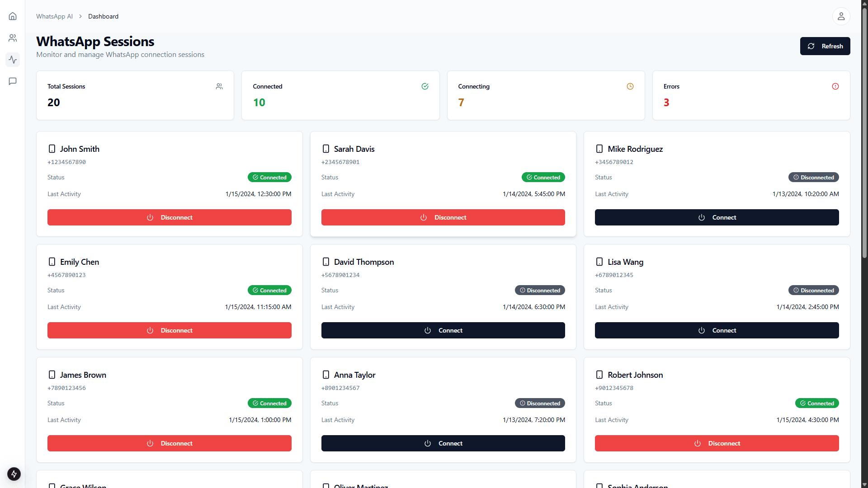
Task: Connect Mike Rodriguez's session
Action: coord(717,217)
